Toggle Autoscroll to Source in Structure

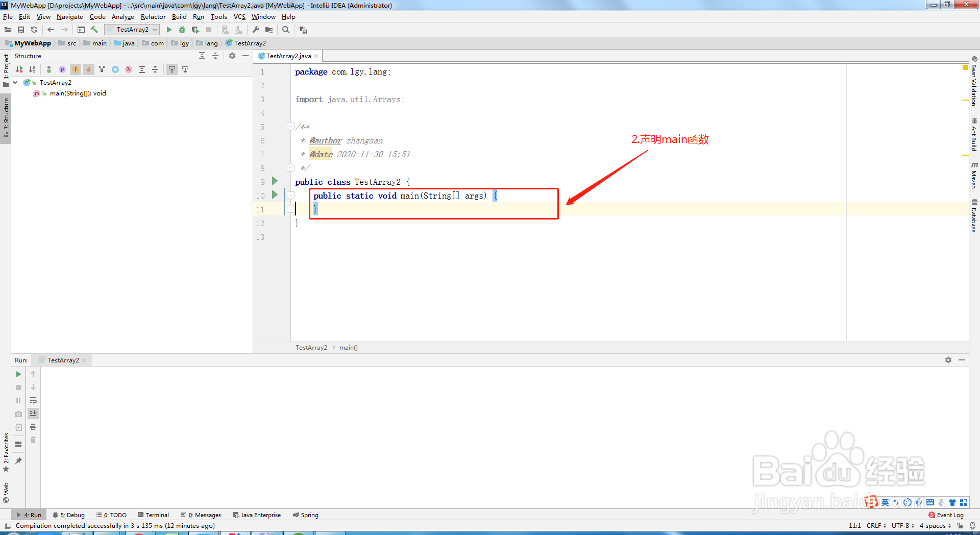pyautogui.click(x=172, y=69)
